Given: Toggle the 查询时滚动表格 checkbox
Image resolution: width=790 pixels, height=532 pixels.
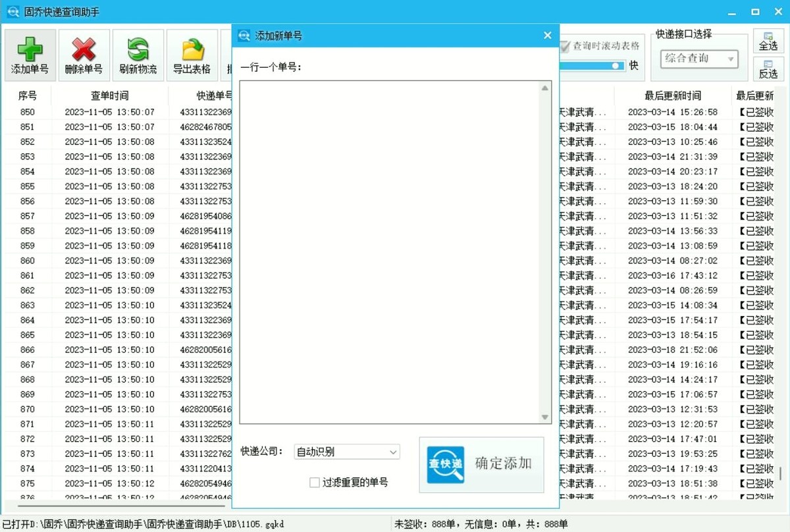Looking at the screenshot, I should tap(565, 45).
